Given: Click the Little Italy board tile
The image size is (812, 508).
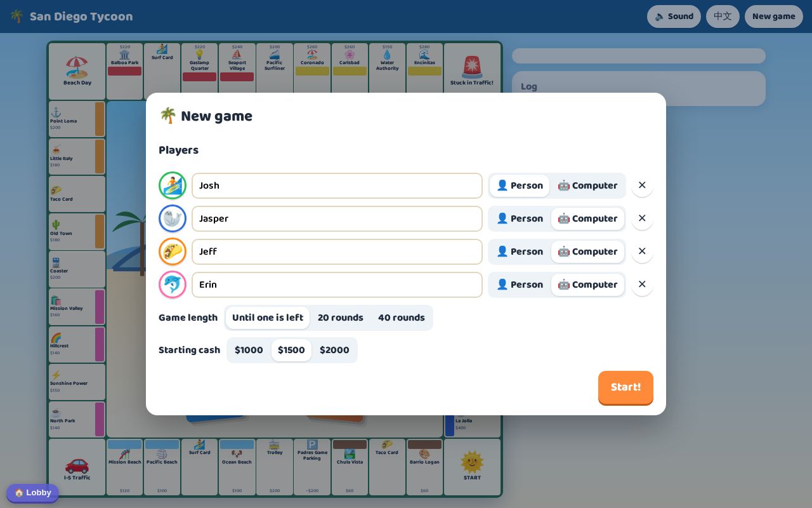Looking at the screenshot, I should coord(77,156).
